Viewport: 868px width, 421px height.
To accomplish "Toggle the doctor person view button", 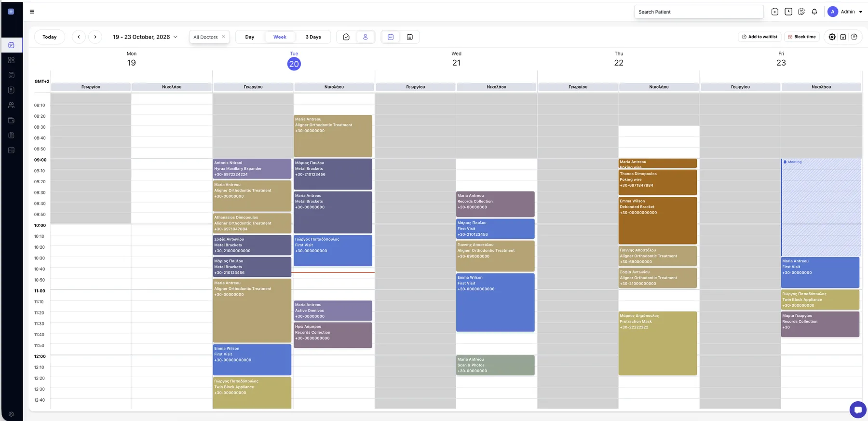I will pos(366,37).
